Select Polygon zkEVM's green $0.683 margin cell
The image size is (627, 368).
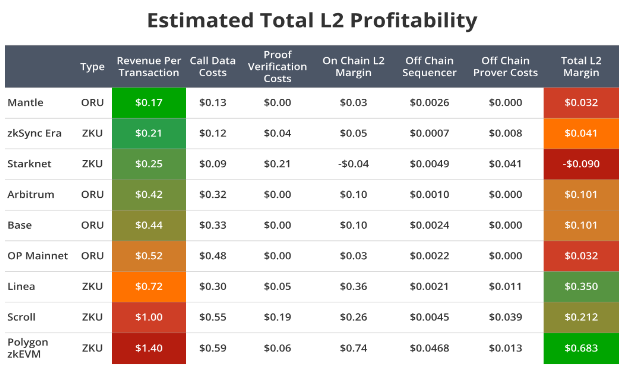[581, 348]
